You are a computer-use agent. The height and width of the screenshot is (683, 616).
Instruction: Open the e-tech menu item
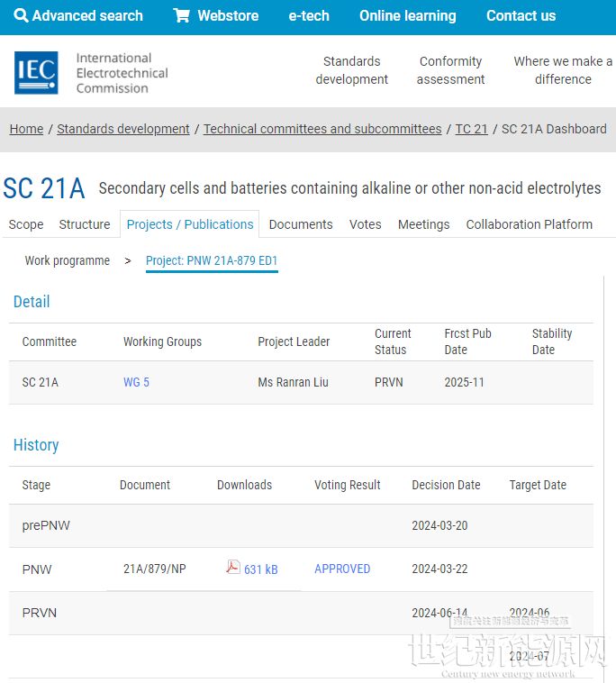tap(309, 16)
